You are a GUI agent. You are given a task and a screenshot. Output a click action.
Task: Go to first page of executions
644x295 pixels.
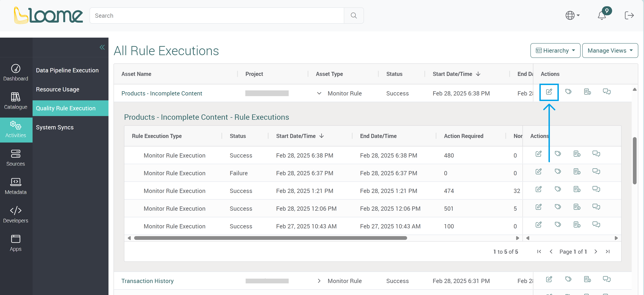539,251
